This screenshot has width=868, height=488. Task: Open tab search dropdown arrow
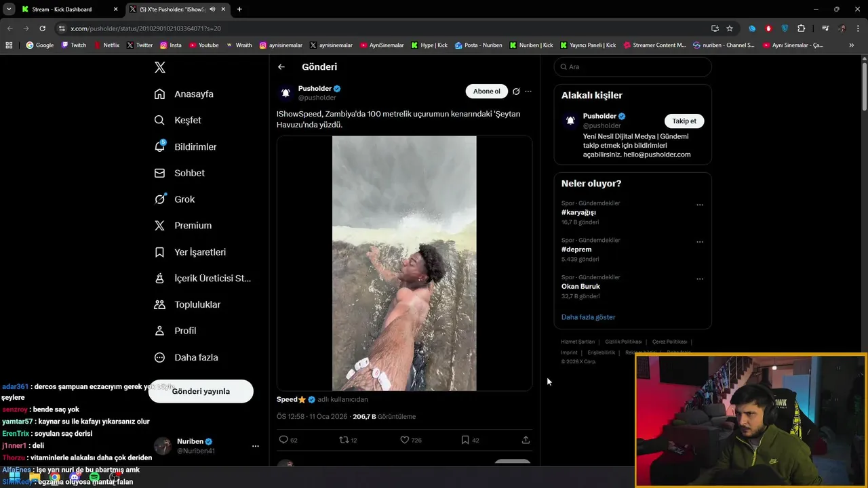[x=9, y=9]
